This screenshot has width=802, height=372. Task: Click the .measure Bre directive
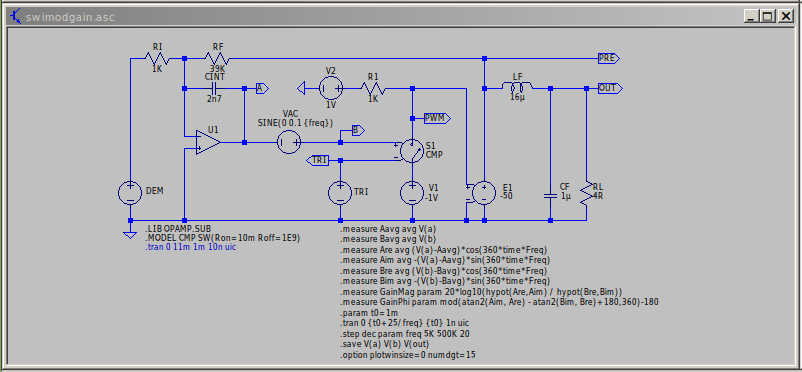point(443,271)
